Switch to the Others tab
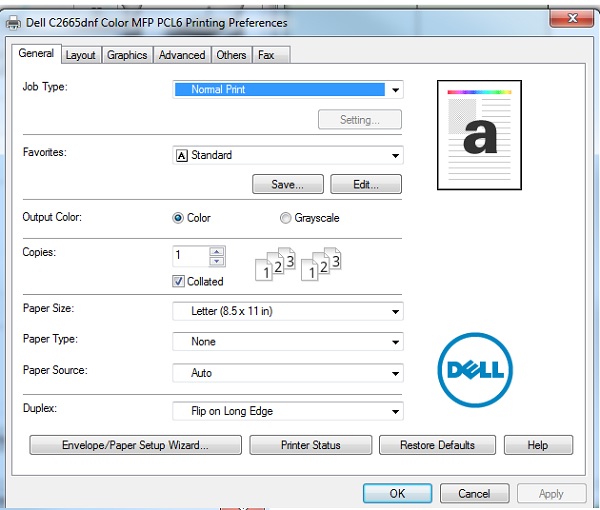This screenshot has height=510, width=600. pos(231,55)
